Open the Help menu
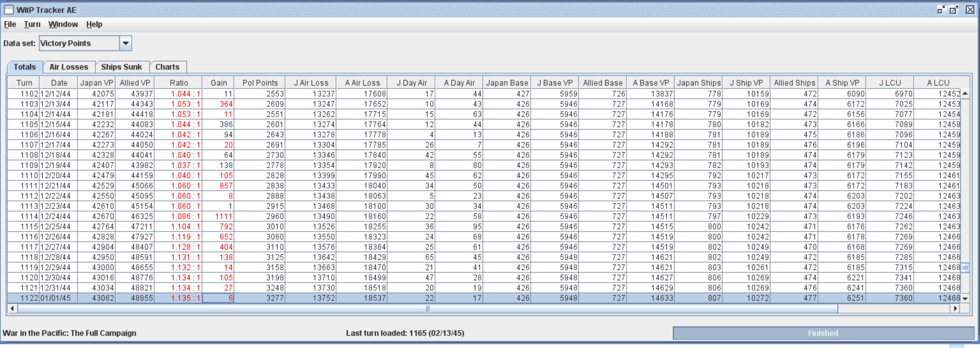This screenshot has height=348, width=980. [94, 24]
